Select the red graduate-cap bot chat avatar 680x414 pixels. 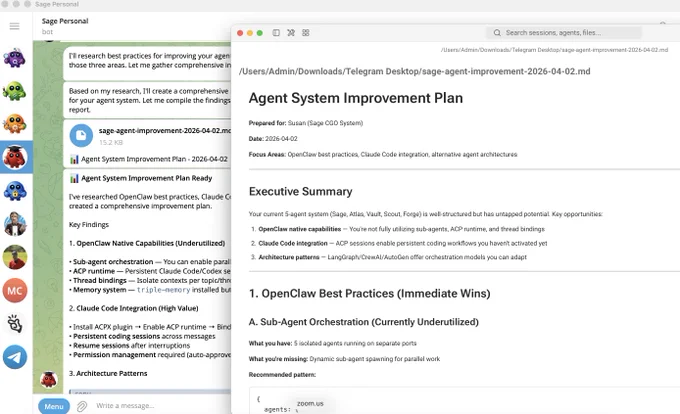pos(15,157)
